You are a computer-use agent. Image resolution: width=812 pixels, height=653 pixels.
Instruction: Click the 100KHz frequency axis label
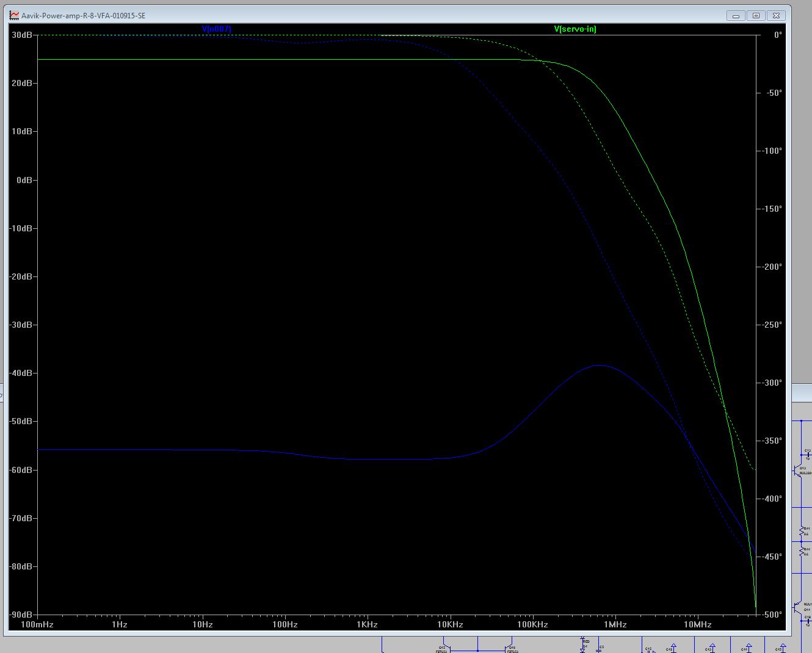[532, 624]
